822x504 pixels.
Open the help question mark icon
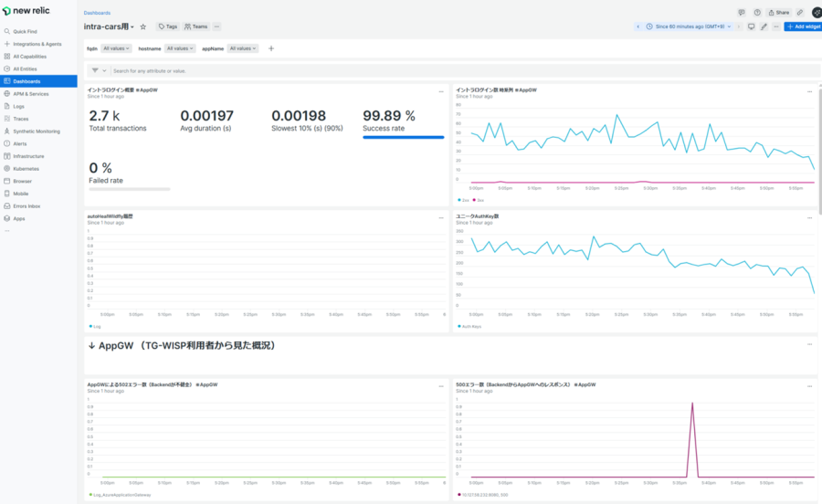[x=757, y=13]
